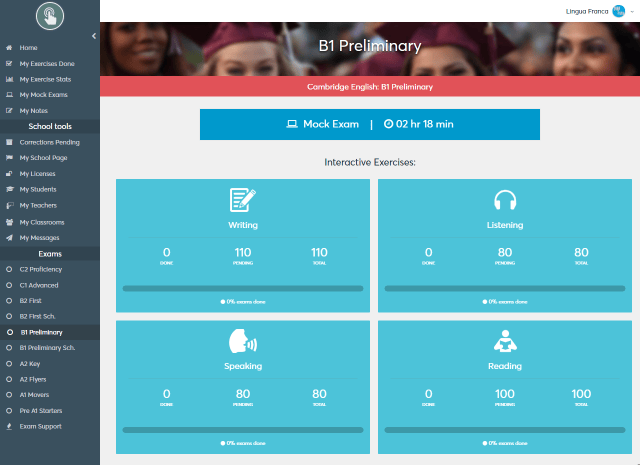
Task: Click the My Exercise Stats chart icon
Action: coord(9,79)
